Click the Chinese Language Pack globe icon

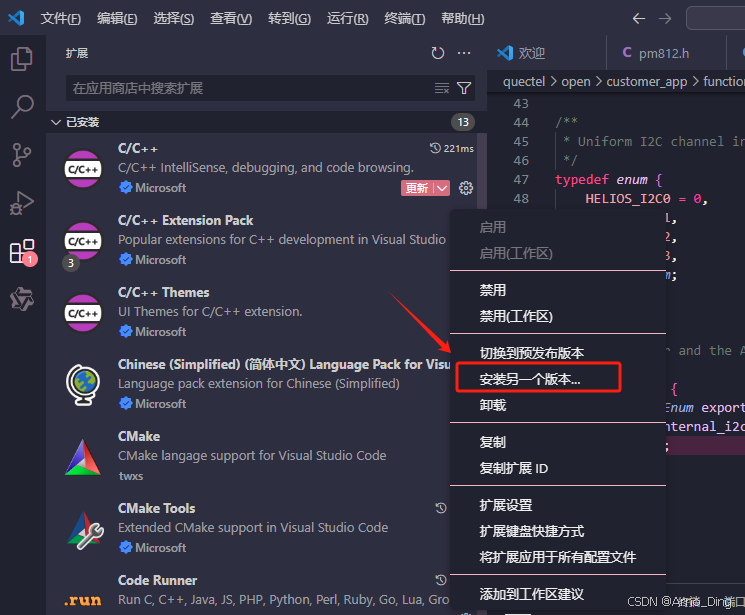pos(83,384)
